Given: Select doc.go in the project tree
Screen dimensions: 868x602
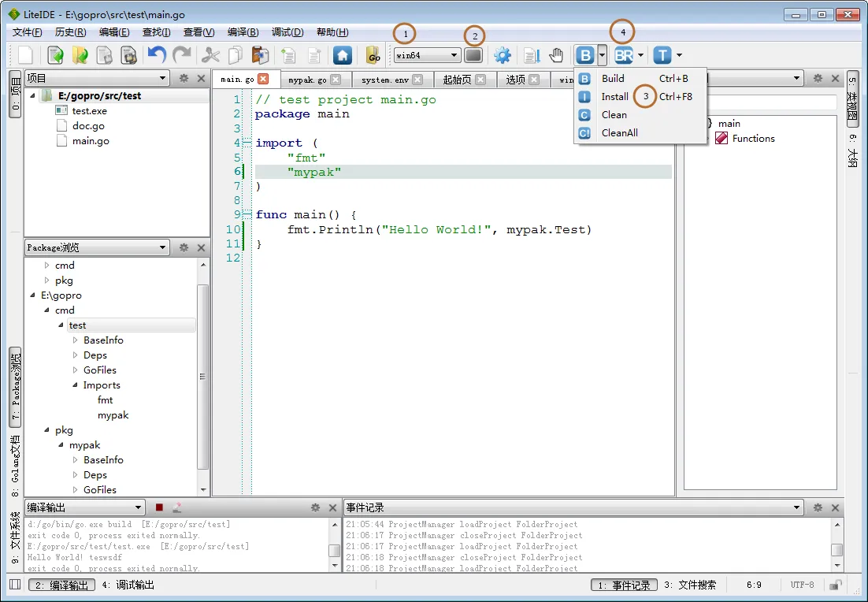Looking at the screenshot, I should tap(88, 126).
